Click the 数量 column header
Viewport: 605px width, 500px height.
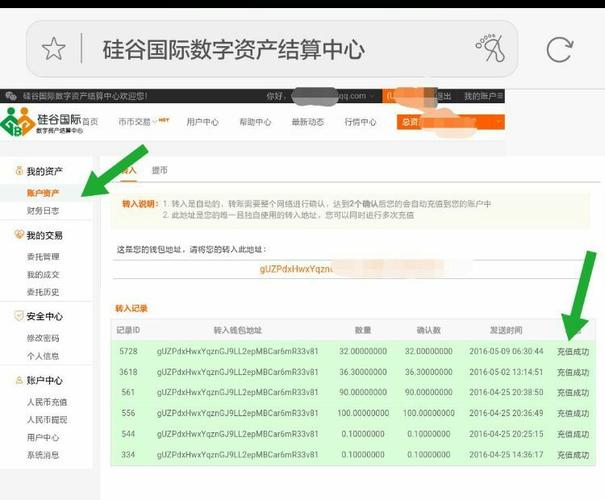[363, 330]
